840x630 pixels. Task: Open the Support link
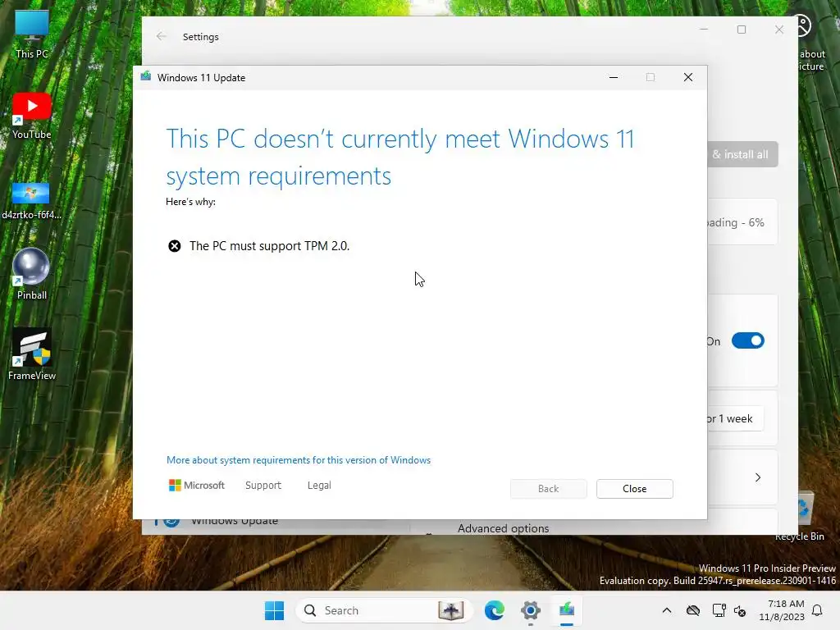tap(263, 486)
